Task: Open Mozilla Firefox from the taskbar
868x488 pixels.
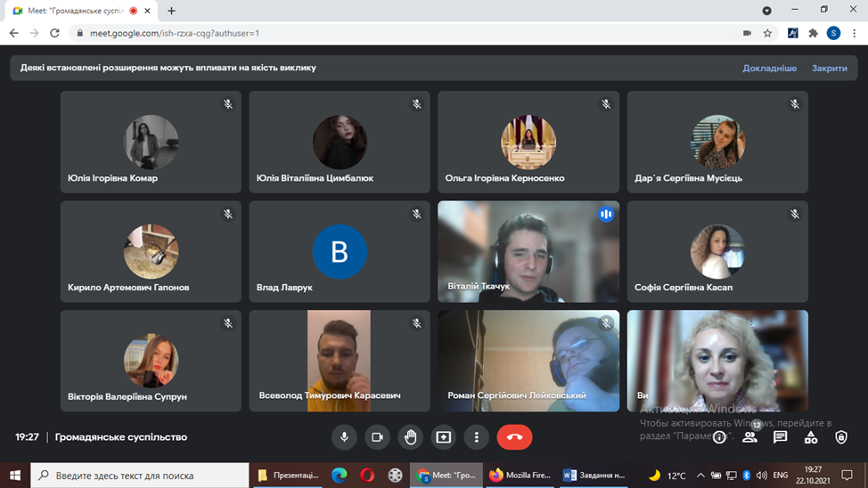Action: point(520,476)
